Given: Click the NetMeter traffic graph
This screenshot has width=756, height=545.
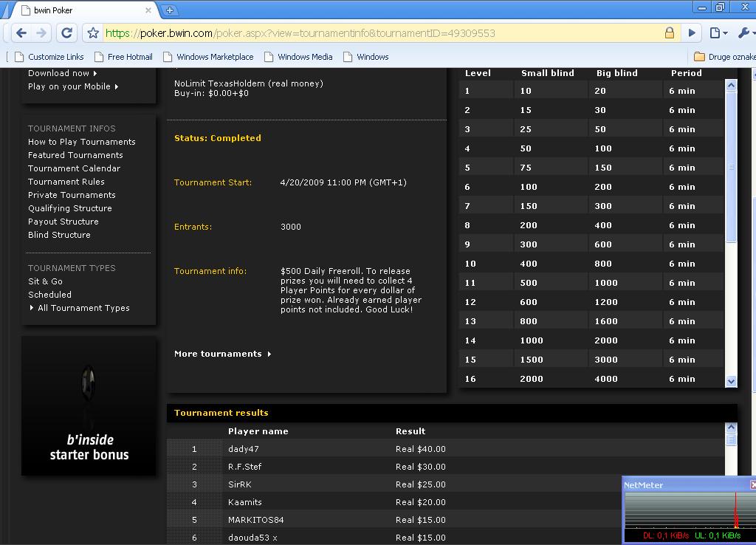Looking at the screenshot, I should (690, 510).
